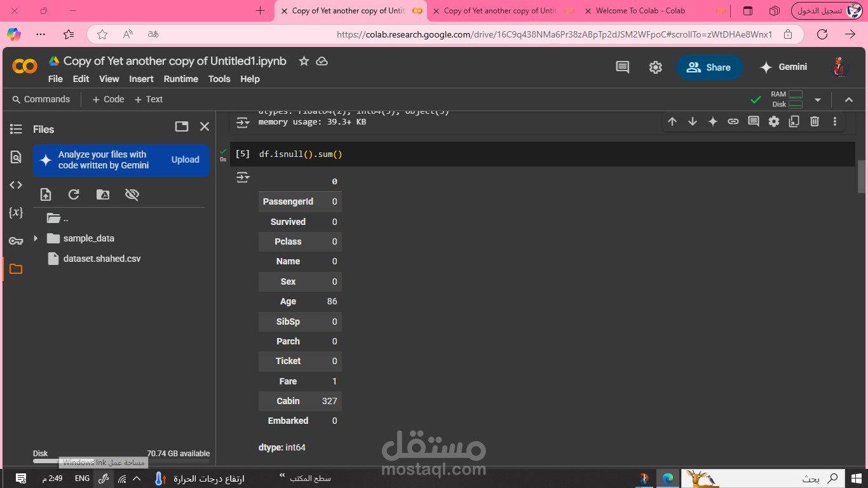868x488 pixels.
Task: Add page to favorites star icon
Action: click(102, 34)
